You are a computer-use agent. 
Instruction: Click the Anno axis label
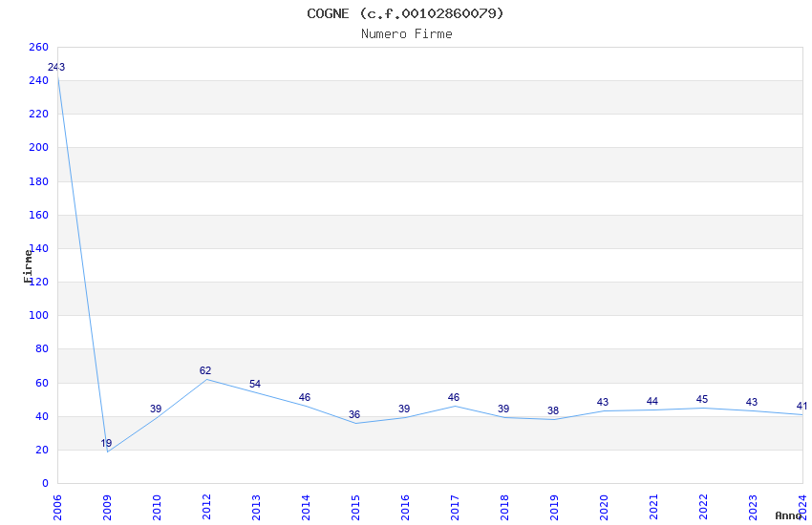(788, 515)
